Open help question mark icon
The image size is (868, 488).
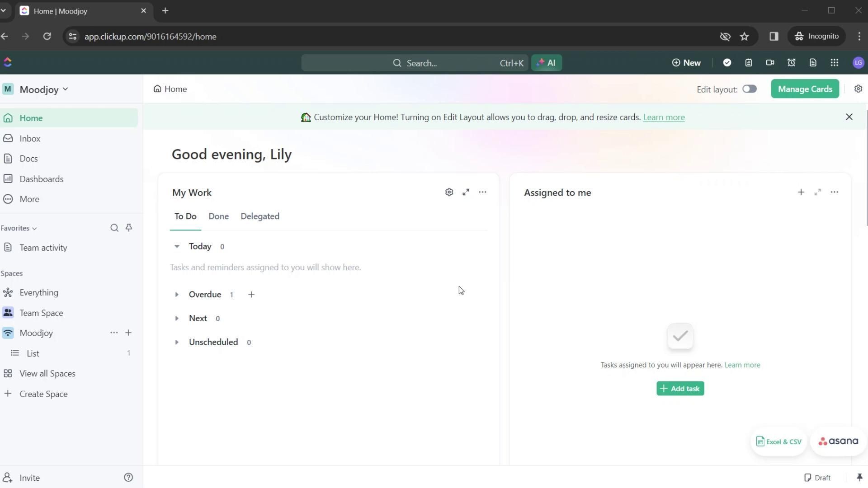coord(128,478)
